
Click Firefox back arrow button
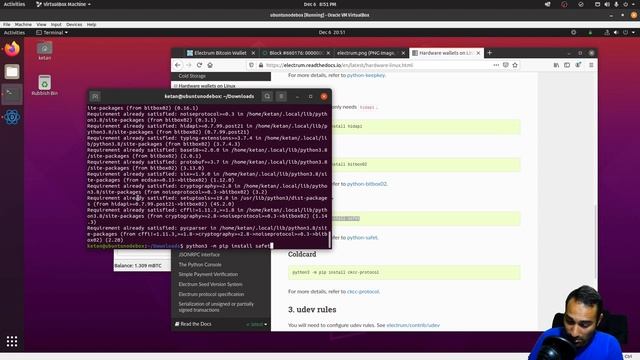[x=178, y=65]
